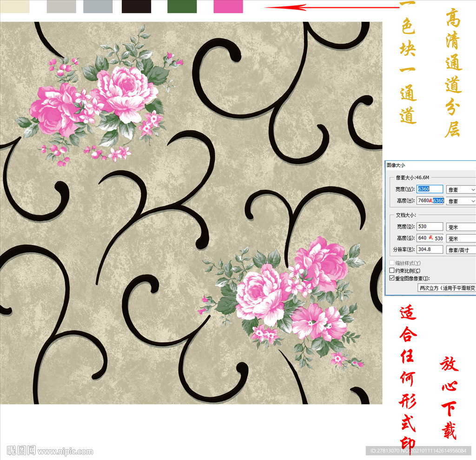Open the document width millimeter unit dropdown
This screenshot has height=460, width=476.
[461, 227]
